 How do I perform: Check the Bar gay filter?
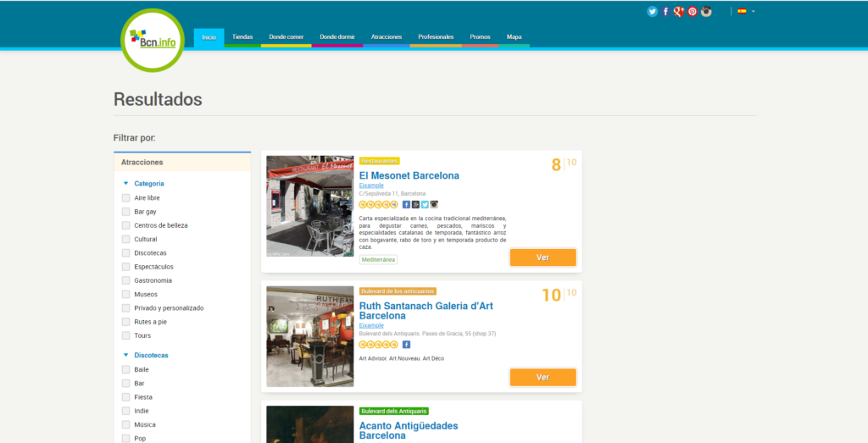coord(125,212)
